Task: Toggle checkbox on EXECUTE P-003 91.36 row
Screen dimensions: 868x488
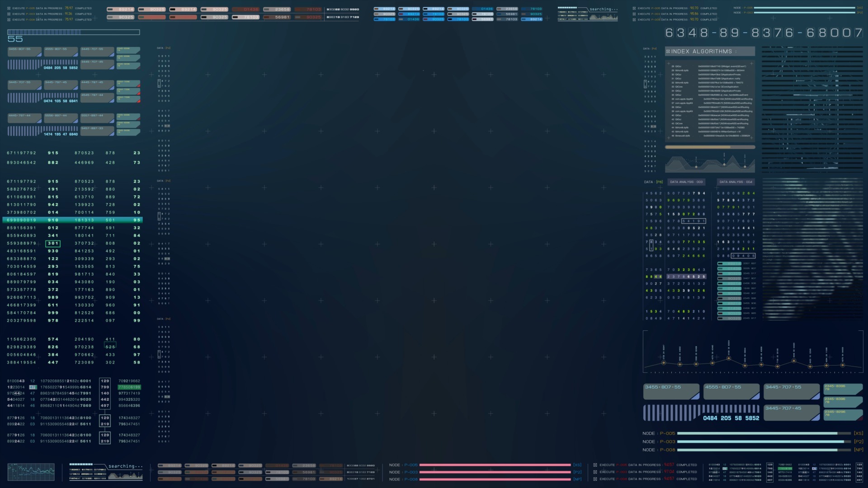Action: point(9,14)
